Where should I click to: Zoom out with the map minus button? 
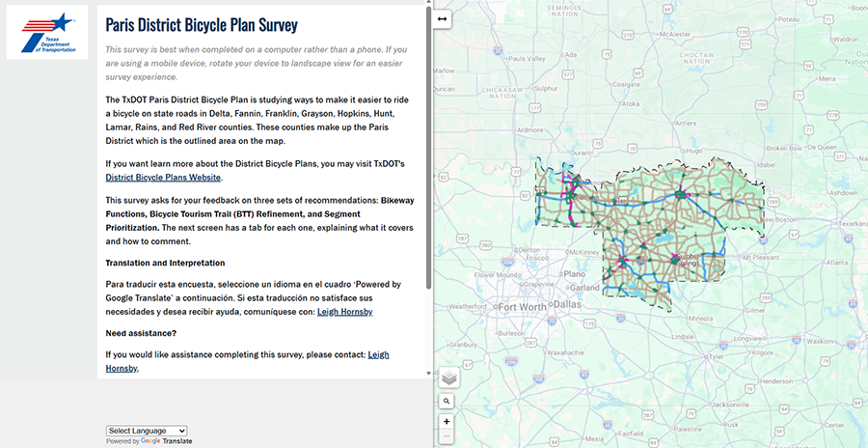pos(447,436)
